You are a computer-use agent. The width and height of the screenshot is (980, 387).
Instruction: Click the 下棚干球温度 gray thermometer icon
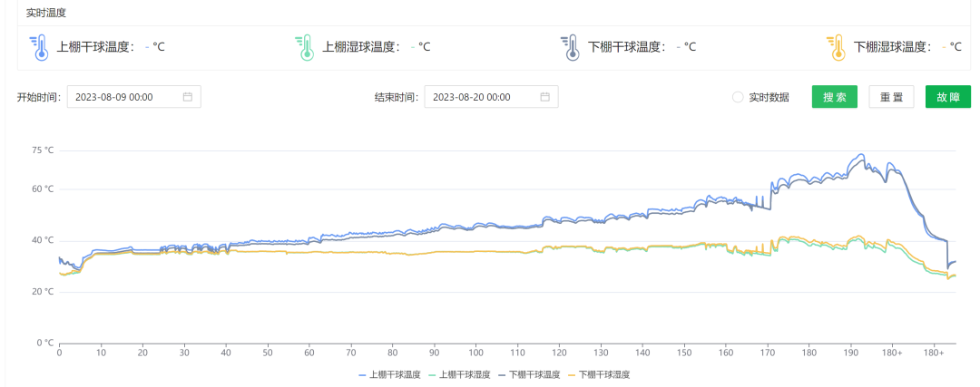(x=570, y=47)
